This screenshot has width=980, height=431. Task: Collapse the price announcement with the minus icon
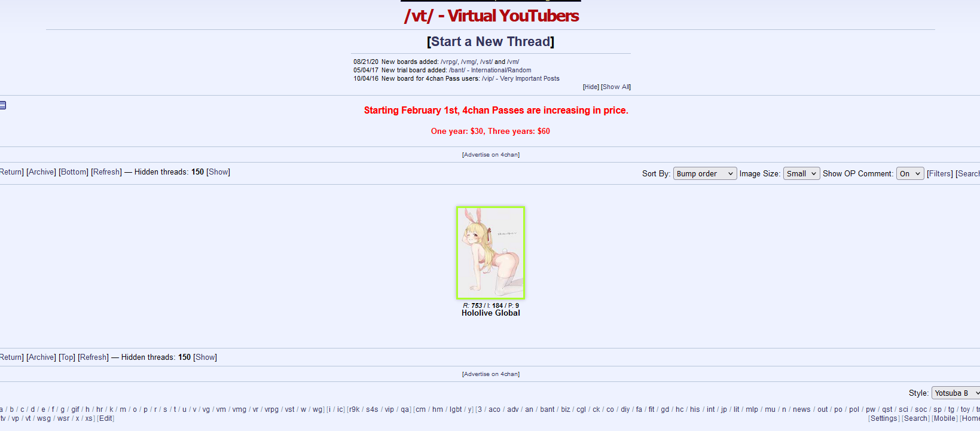tap(2, 105)
